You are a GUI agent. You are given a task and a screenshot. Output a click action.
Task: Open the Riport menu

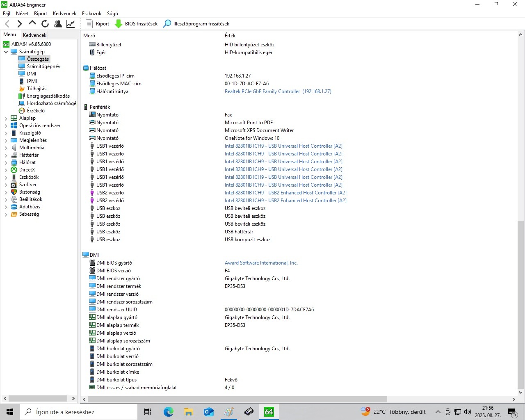click(41, 14)
